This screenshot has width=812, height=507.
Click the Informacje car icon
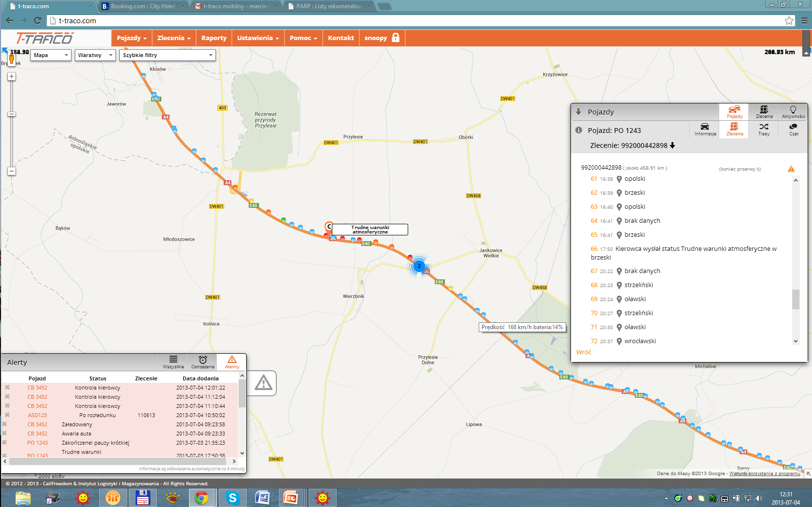pyautogui.click(x=705, y=129)
